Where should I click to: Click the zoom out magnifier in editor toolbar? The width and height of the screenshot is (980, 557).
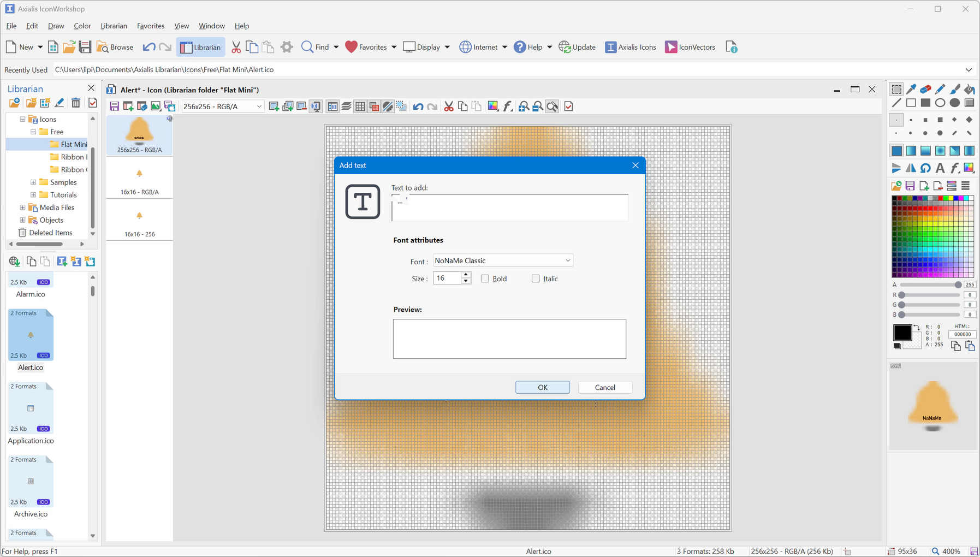(538, 106)
